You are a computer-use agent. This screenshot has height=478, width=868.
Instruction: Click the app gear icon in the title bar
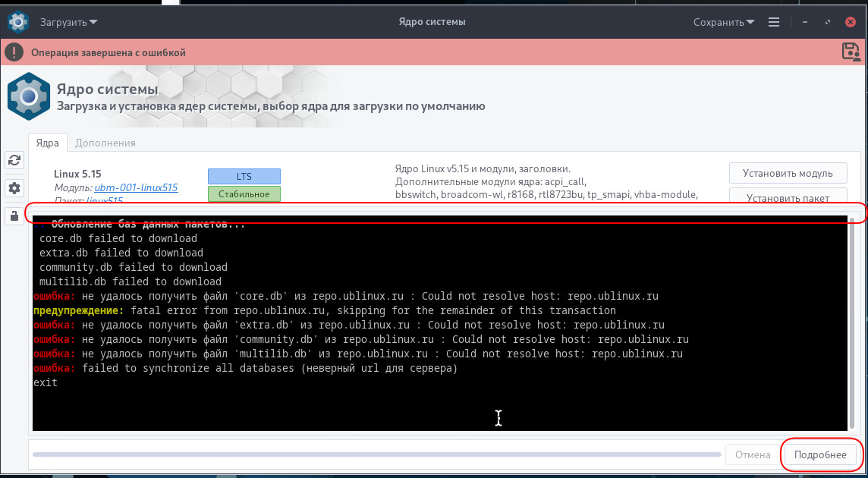(x=18, y=22)
